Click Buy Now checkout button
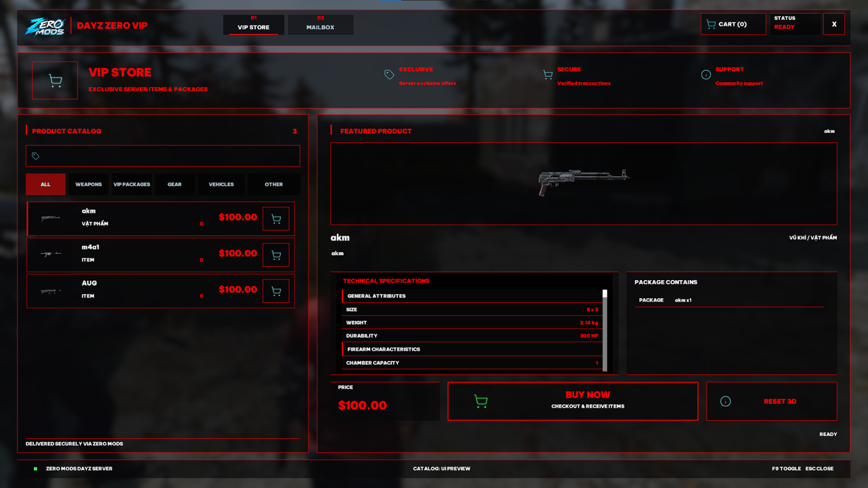This screenshot has width=868, height=488. coord(572,402)
